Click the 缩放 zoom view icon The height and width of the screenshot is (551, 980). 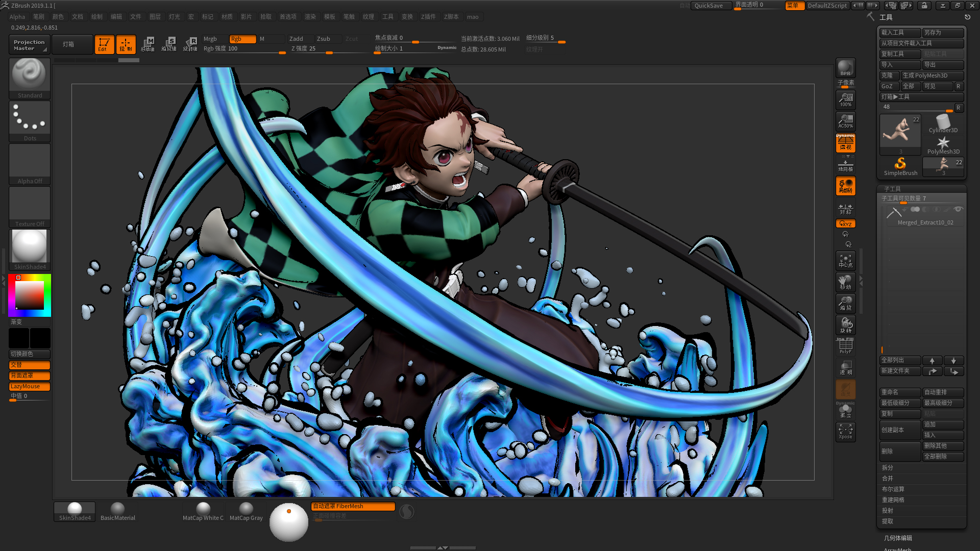(845, 304)
